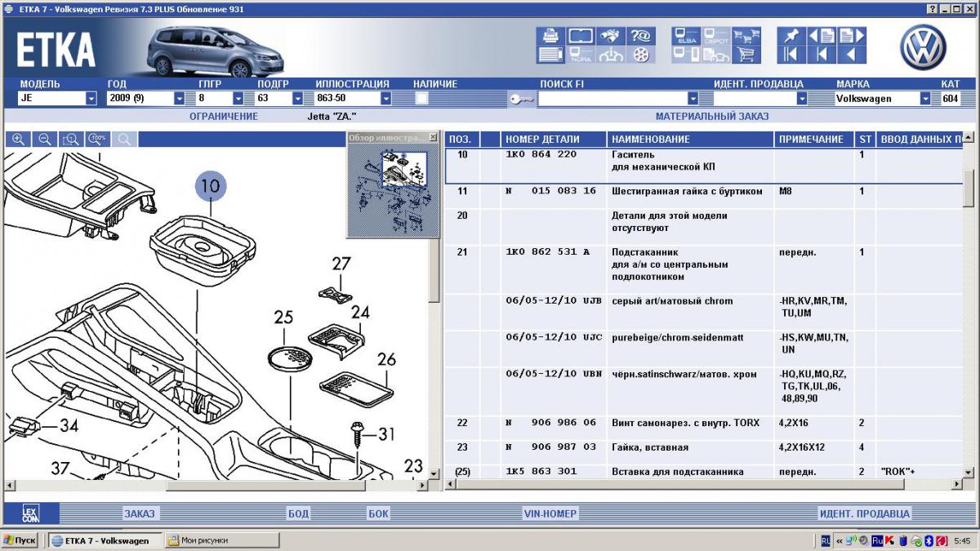This screenshot has width=980, height=551.
Task: Select Мои рисунки taskbar button
Action: 220,540
